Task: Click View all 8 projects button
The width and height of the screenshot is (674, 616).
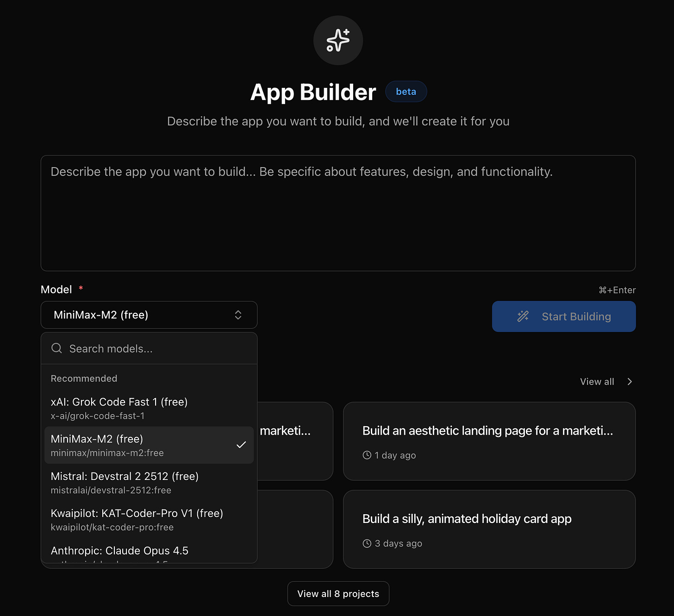Action: 338,594
